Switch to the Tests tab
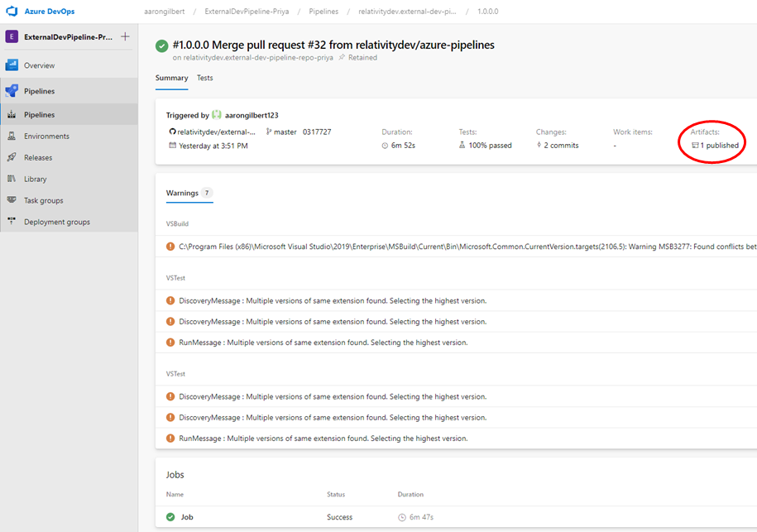This screenshot has width=757, height=532. (x=204, y=78)
